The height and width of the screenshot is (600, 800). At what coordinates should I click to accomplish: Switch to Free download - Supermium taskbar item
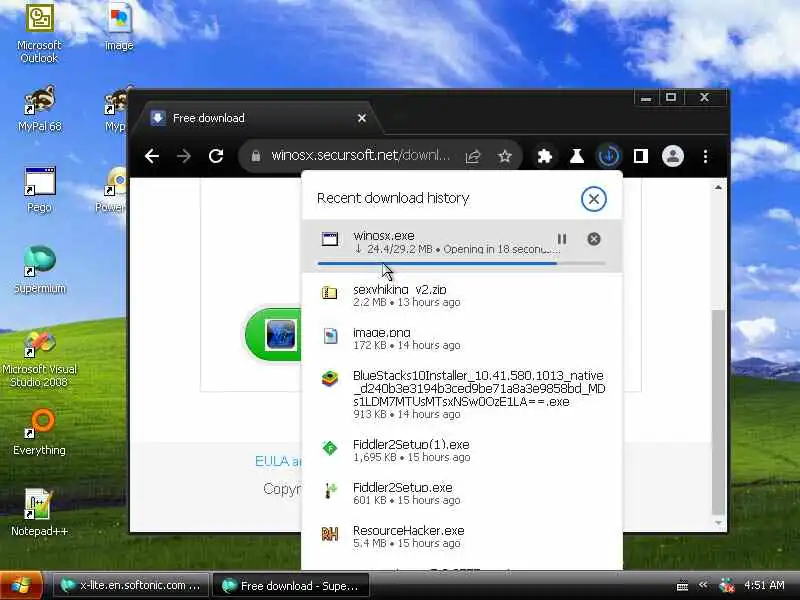coord(290,586)
